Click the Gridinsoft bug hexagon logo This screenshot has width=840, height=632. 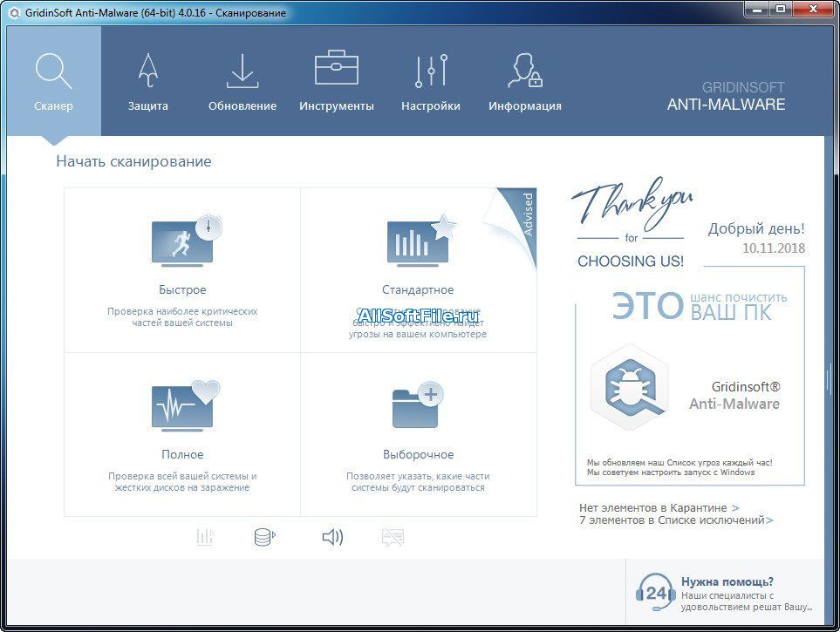point(631,388)
